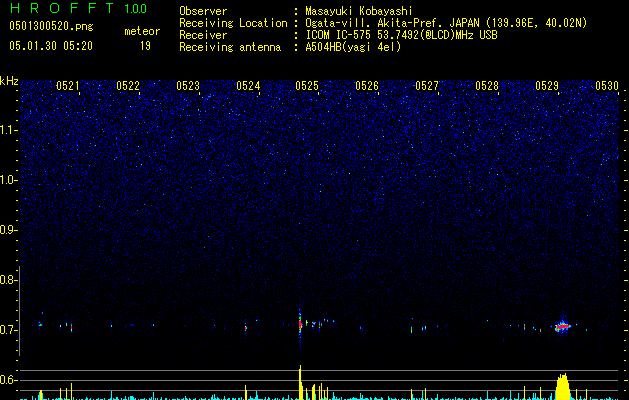Click the 0.7 frequency axis label
This screenshot has height=400, width=629.
tap(8, 330)
